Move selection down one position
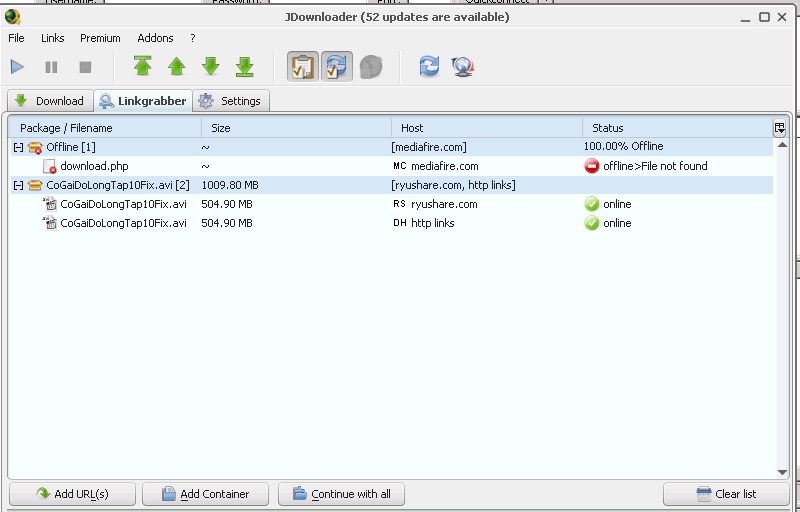Viewport: 800px width, 512px height. tap(211, 66)
